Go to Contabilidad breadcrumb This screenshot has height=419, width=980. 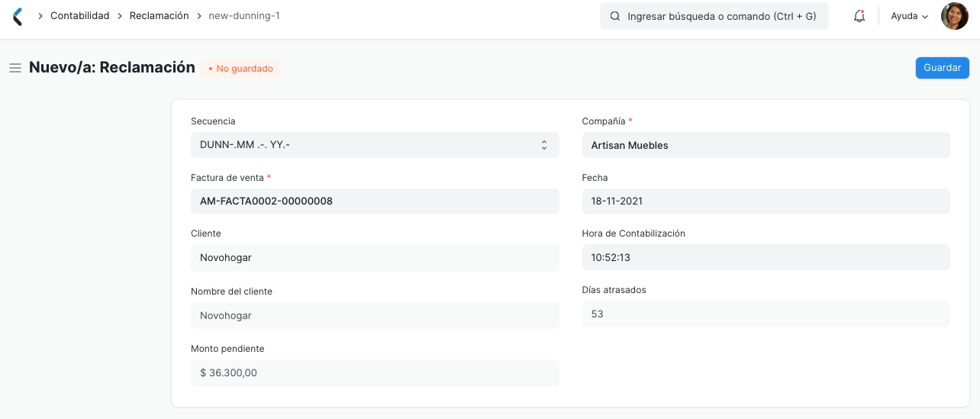pyautogui.click(x=80, y=15)
